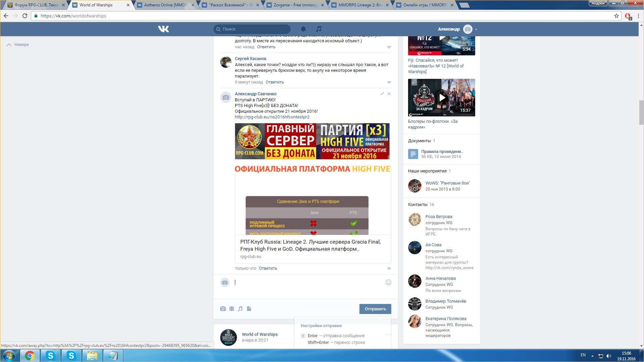This screenshot has height=362, width=644.
Task: Play 'Блогеры по-флотски' video thumbnail
Action: pyautogui.click(x=442, y=98)
